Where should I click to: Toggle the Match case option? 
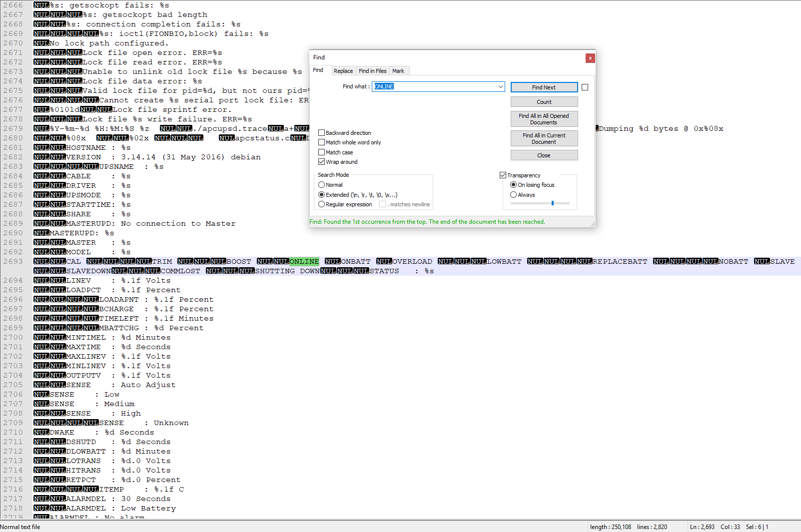pyautogui.click(x=322, y=152)
